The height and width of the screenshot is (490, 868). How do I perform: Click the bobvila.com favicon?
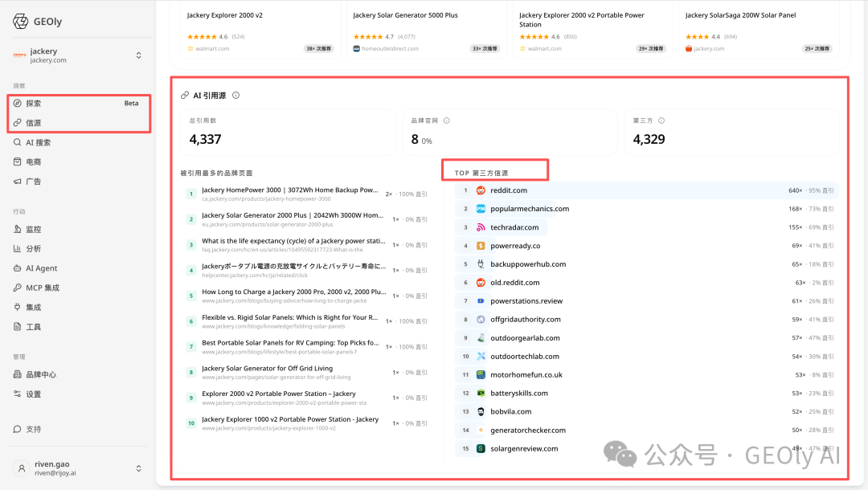pyautogui.click(x=481, y=411)
